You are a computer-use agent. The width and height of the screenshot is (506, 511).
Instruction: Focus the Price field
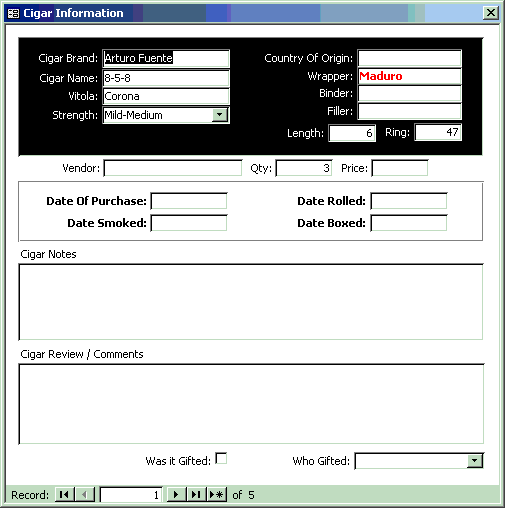pos(400,168)
